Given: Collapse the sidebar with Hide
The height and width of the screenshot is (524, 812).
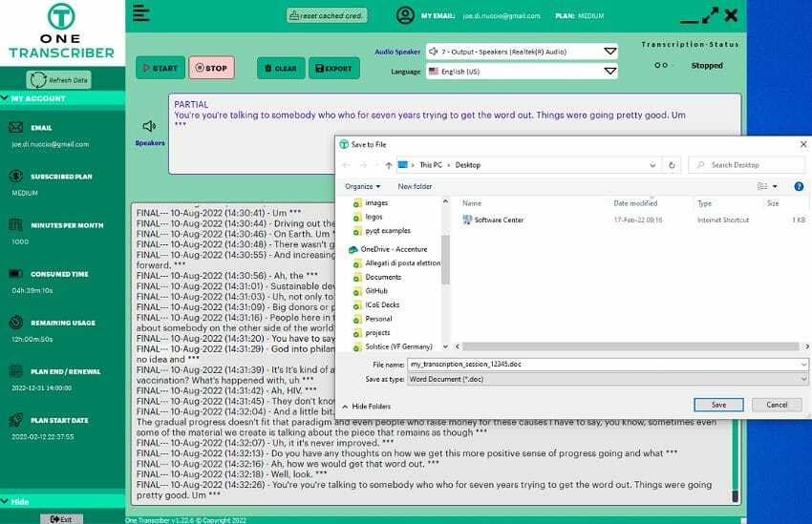Looking at the screenshot, I should 62,501.
